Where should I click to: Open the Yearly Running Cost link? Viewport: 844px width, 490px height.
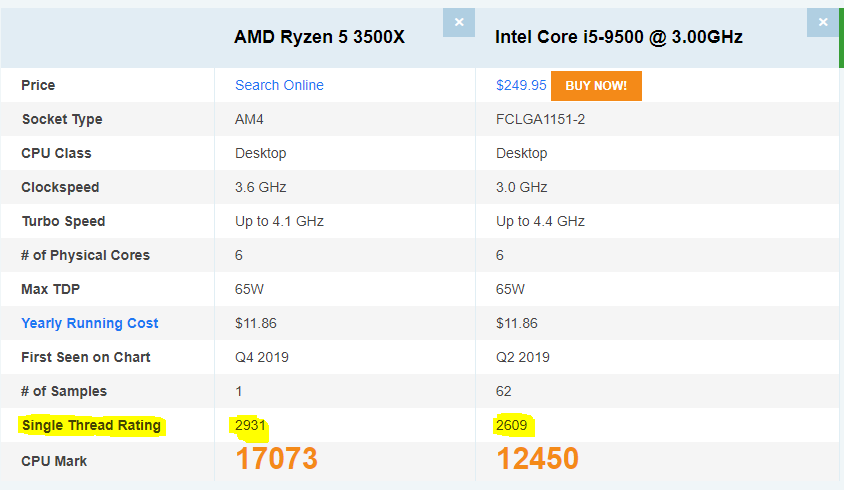point(90,323)
